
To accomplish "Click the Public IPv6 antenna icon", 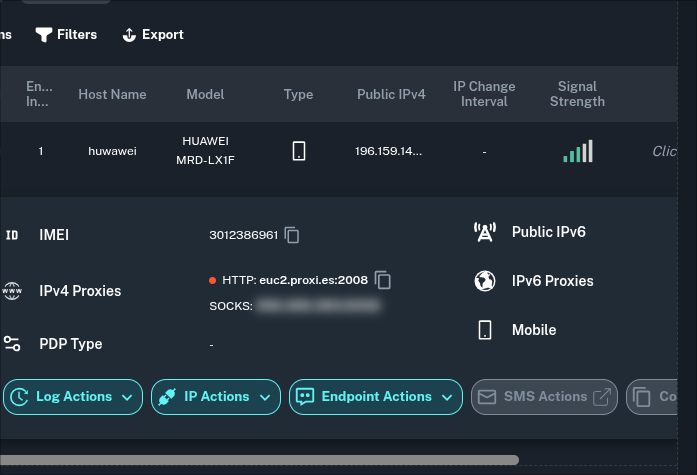I will [485, 232].
